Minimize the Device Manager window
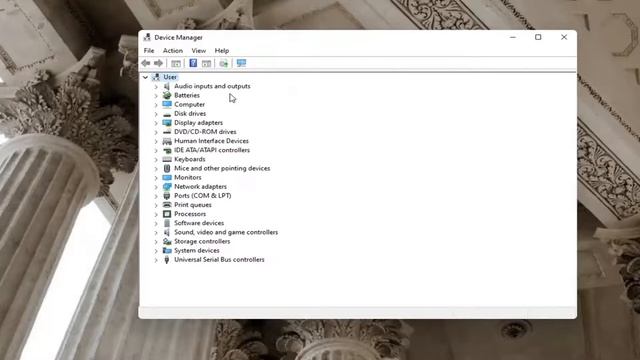 513,37
